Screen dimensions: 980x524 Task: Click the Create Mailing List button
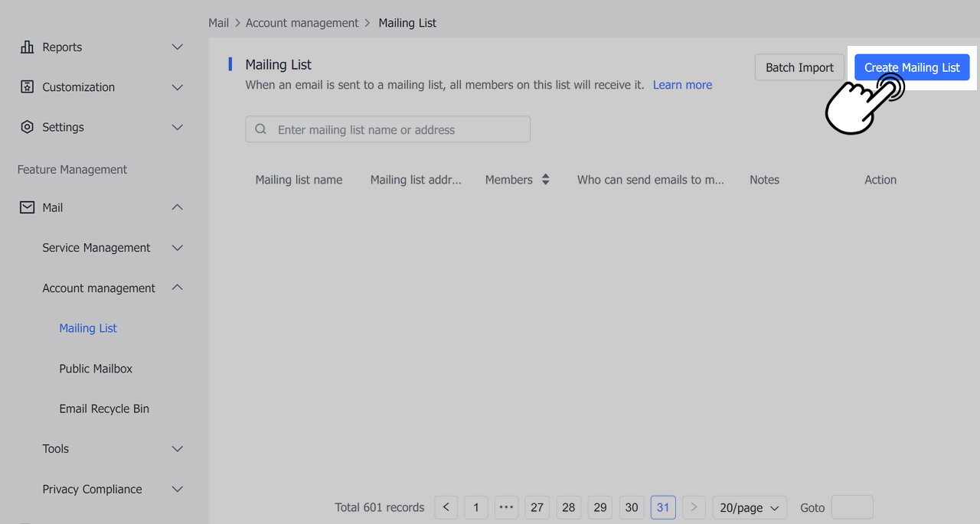(912, 67)
